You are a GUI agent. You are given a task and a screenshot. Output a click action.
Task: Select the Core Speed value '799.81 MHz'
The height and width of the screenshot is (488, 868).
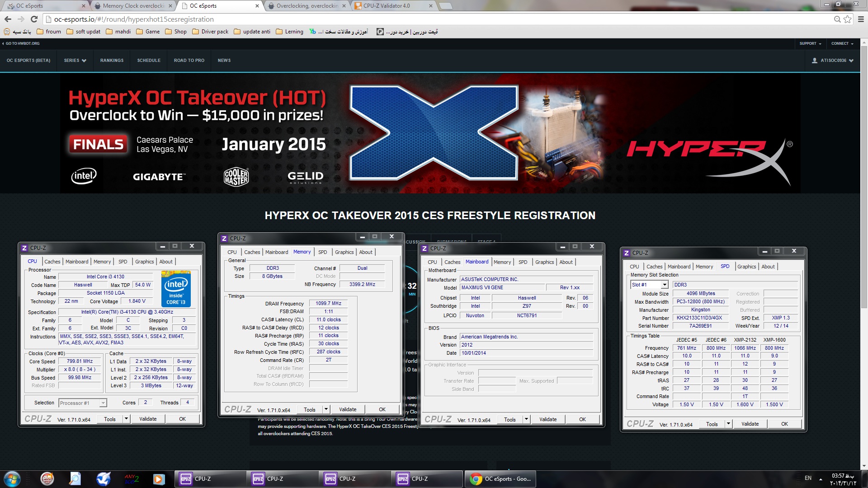(x=80, y=361)
